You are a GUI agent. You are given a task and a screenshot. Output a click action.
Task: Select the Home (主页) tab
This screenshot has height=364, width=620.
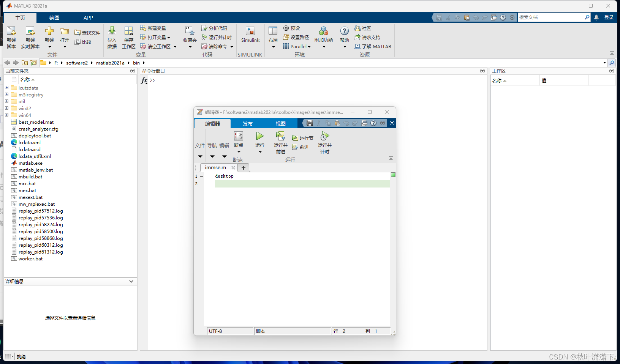[20, 18]
